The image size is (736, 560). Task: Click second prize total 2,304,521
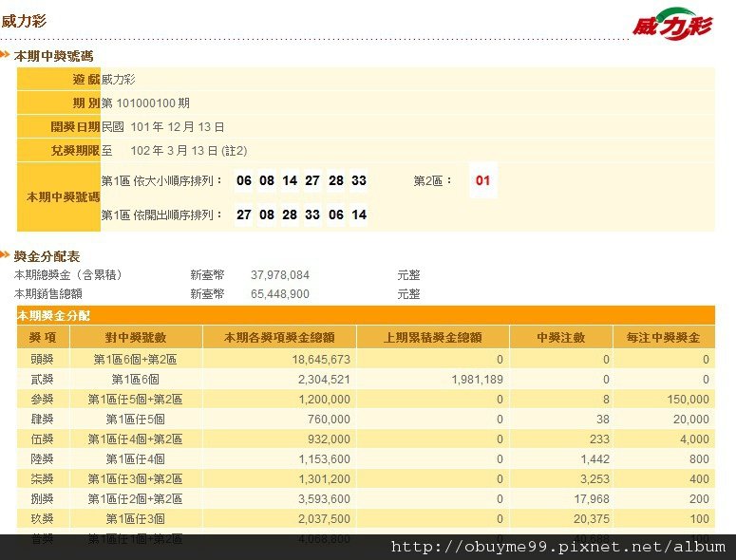click(324, 380)
